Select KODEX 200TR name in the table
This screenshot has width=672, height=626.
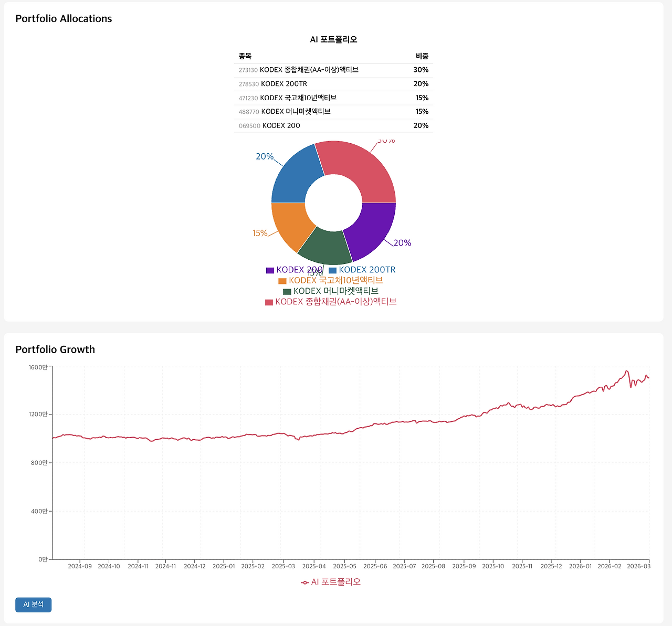(x=284, y=84)
